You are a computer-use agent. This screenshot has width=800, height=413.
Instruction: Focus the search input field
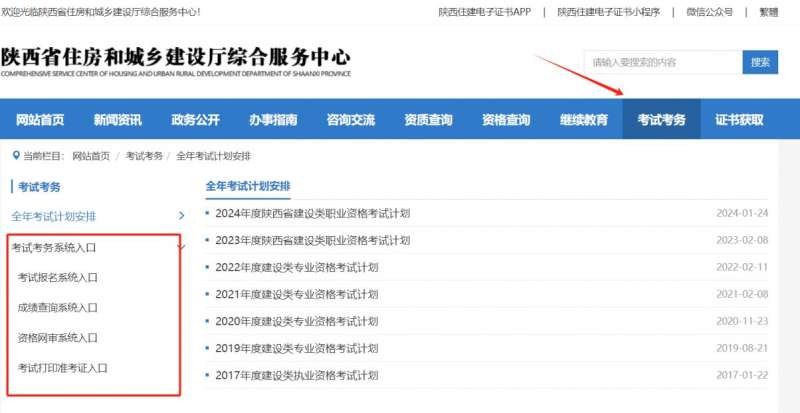point(662,62)
